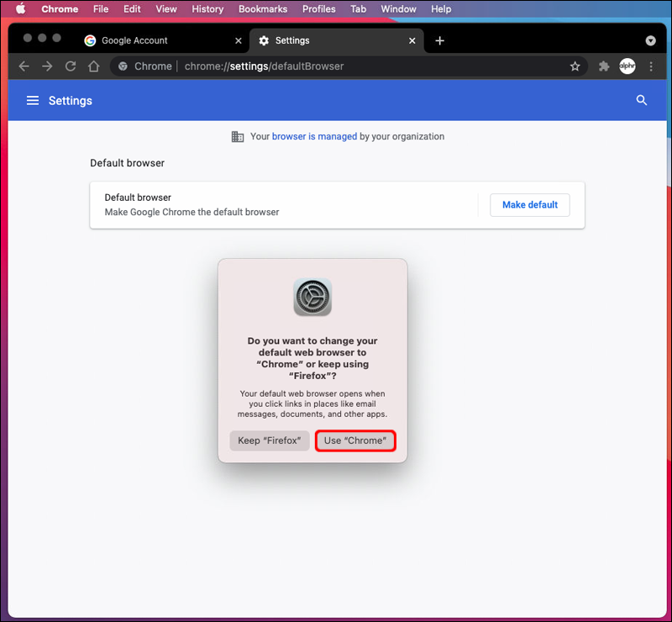Click the forward navigation arrow

[x=47, y=66]
